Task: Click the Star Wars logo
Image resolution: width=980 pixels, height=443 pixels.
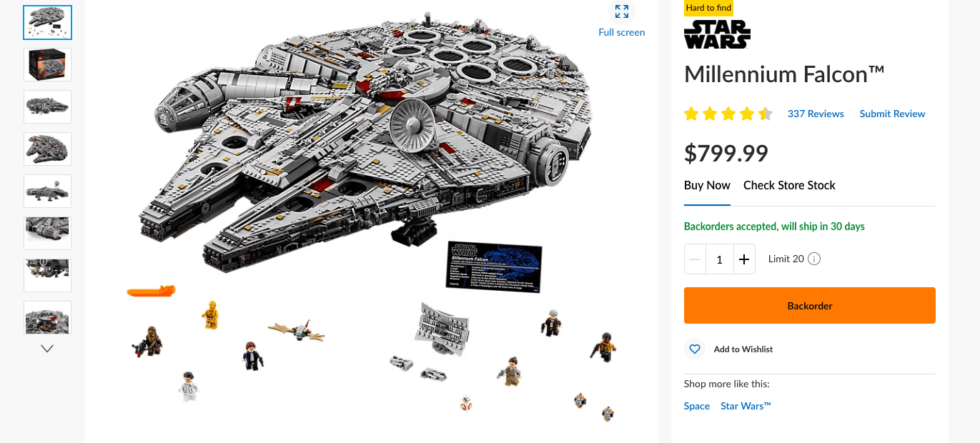Action: [x=717, y=34]
